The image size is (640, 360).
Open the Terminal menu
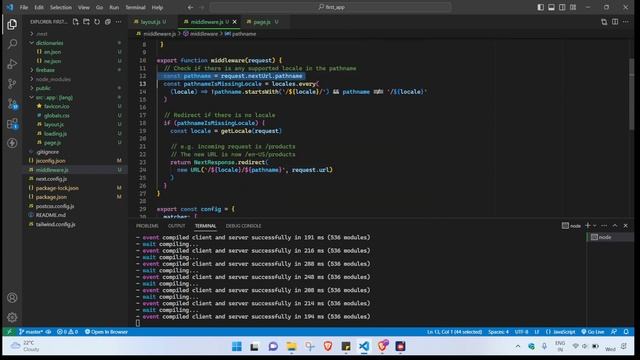coord(135,7)
